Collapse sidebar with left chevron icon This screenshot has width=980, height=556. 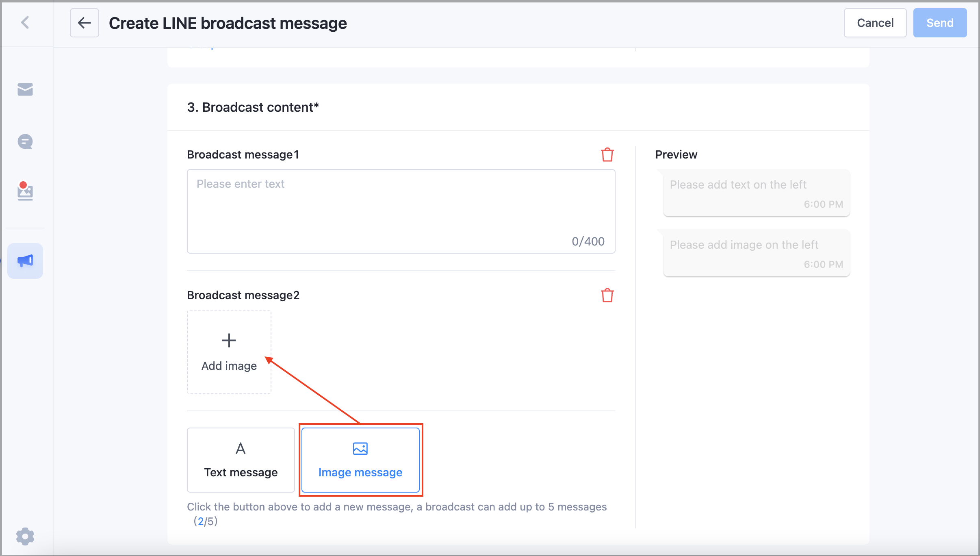tap(25, 22)
